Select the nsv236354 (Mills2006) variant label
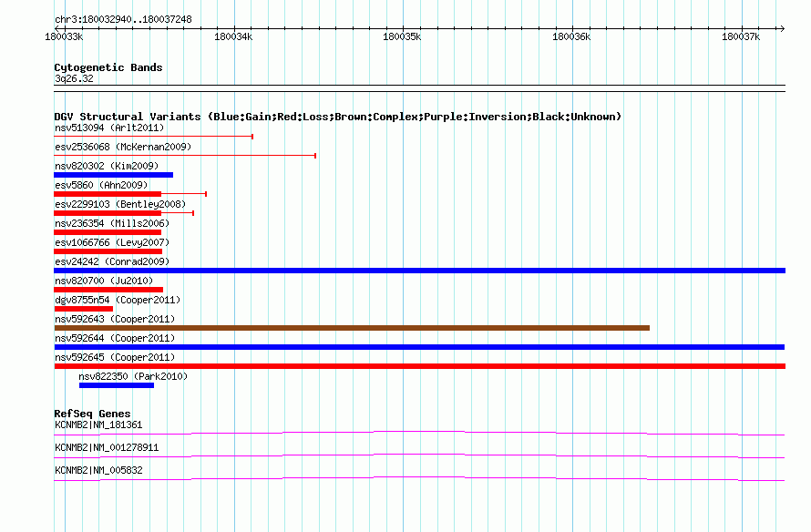The width and height of the screenshot is (811, 532). click(112, 223)
